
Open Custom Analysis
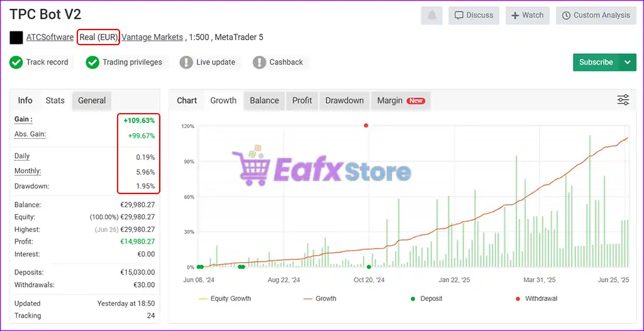pos(596,16)
